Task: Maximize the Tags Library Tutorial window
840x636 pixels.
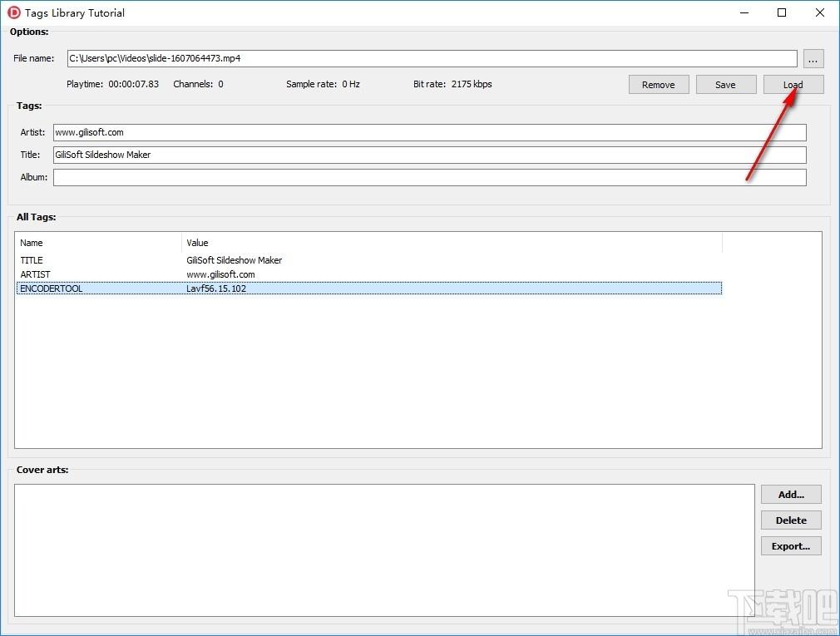Action: click(x=782, y=12)
